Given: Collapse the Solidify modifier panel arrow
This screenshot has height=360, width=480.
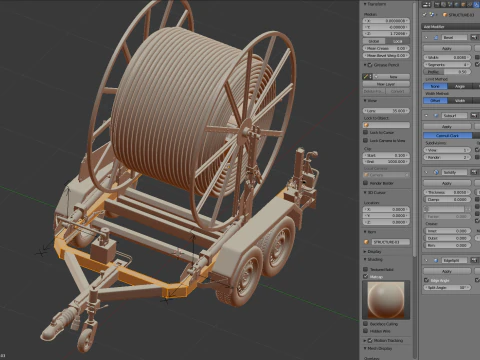Looking at the screenshot, I should pos(426,172).
